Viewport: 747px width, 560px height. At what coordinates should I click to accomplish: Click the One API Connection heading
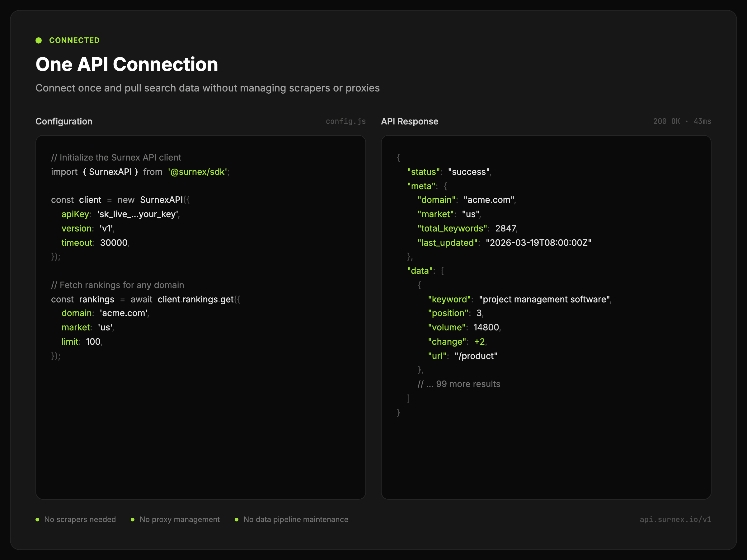[127, 64]
